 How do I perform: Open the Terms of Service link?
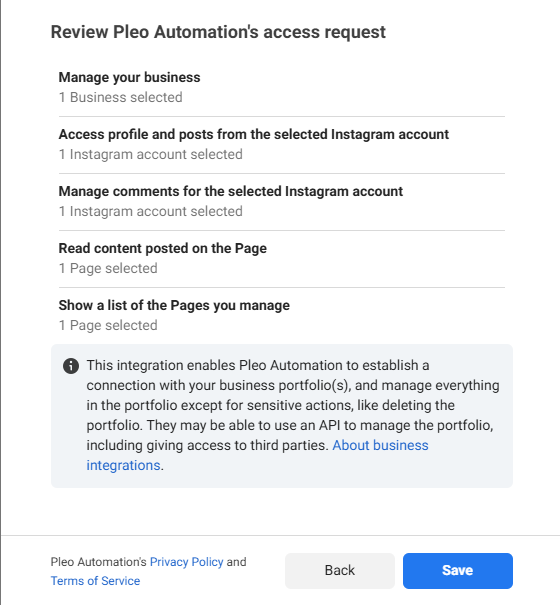(95, 581)
